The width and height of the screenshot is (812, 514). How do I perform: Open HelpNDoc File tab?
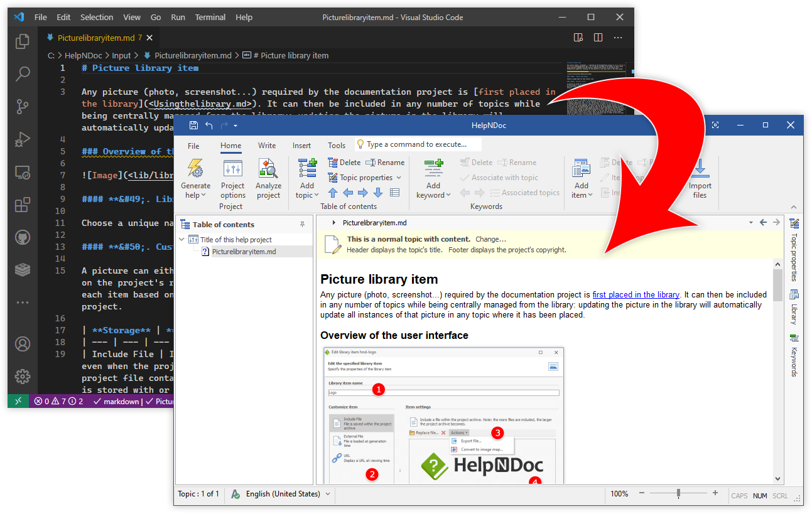(194, 146)
